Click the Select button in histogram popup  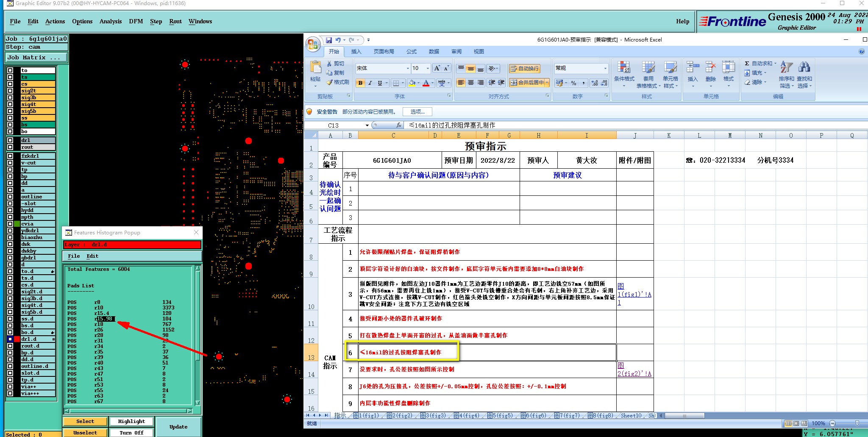pyautogui.click(x=85, y=421)
